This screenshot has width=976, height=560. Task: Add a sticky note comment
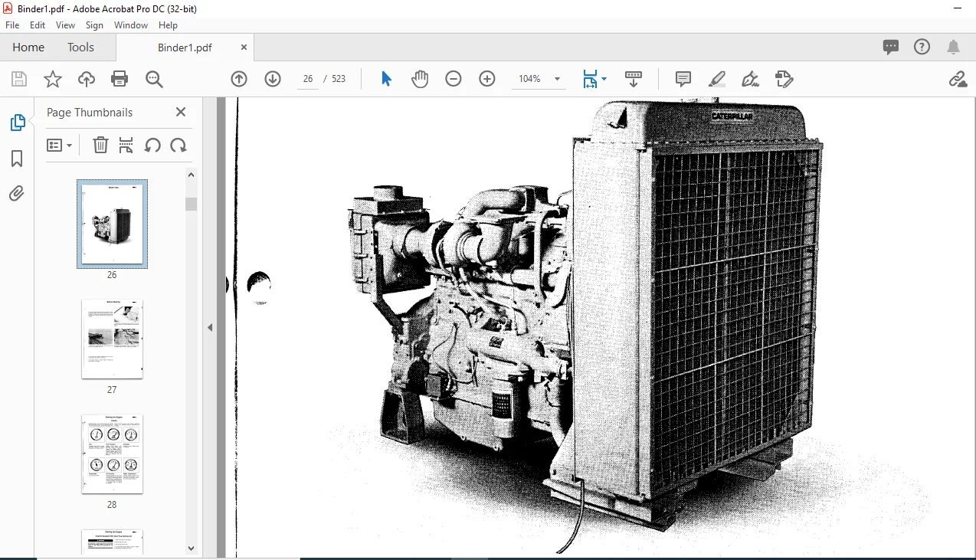(683, 79)
